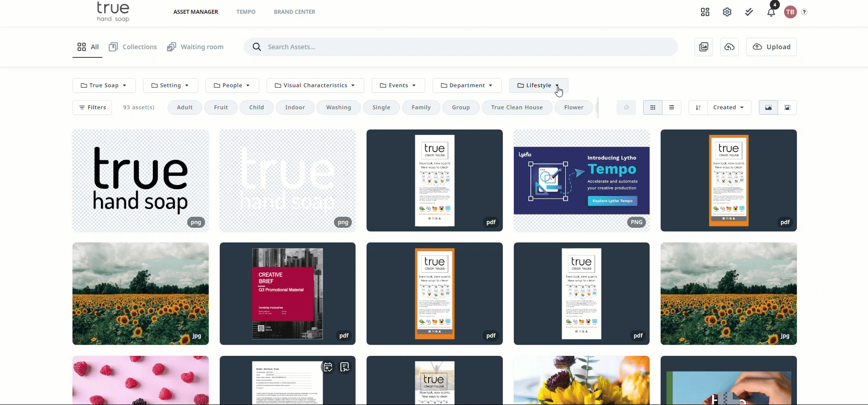
Task: Expand the True Soap folder dropdown
Action: tap(104, 85)
